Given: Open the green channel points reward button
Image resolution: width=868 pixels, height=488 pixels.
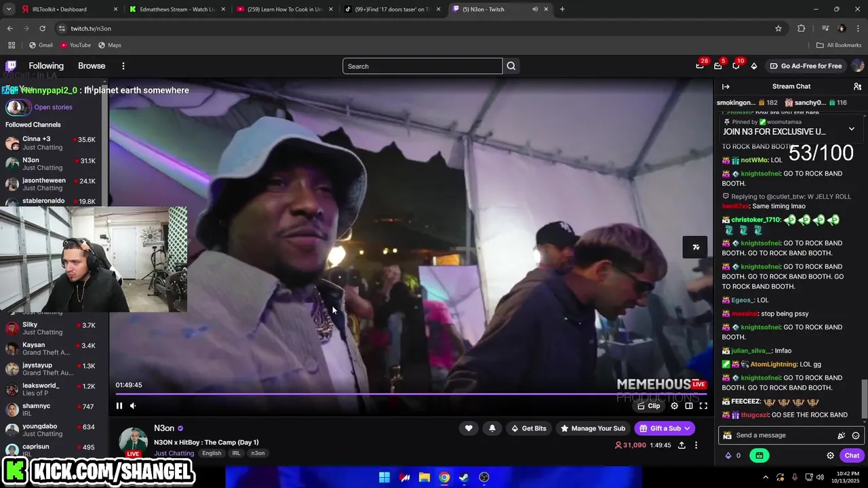Looking at the screenshot, I should (x=759, y=455).
